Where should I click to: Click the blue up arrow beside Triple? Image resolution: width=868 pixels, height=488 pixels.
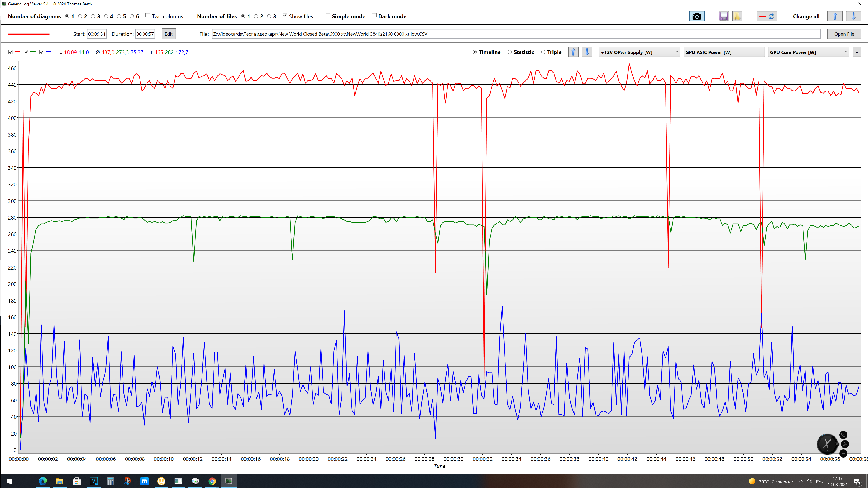[573, 52]
